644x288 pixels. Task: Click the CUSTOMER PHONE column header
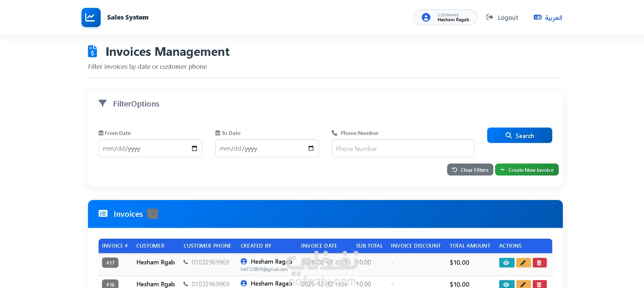pos(207,246)
